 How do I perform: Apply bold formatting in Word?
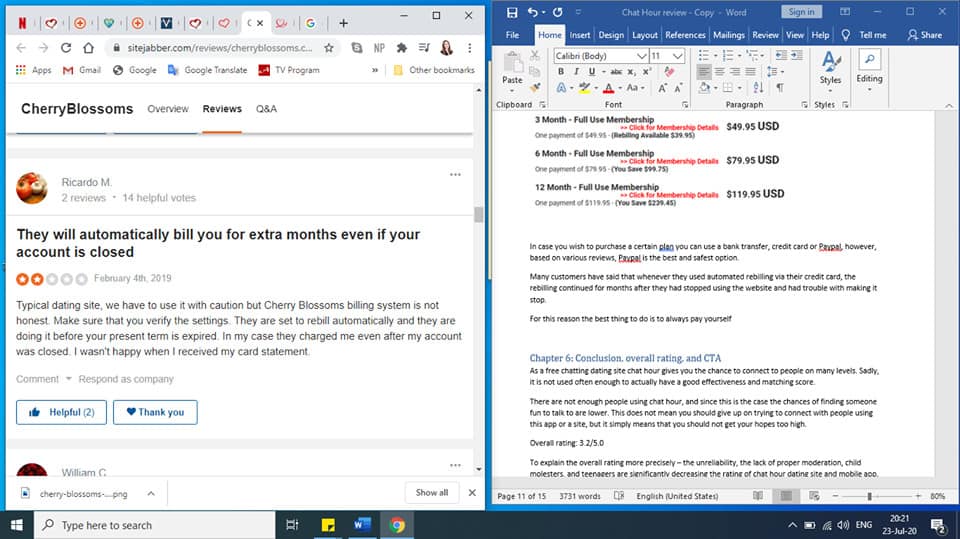560,72
